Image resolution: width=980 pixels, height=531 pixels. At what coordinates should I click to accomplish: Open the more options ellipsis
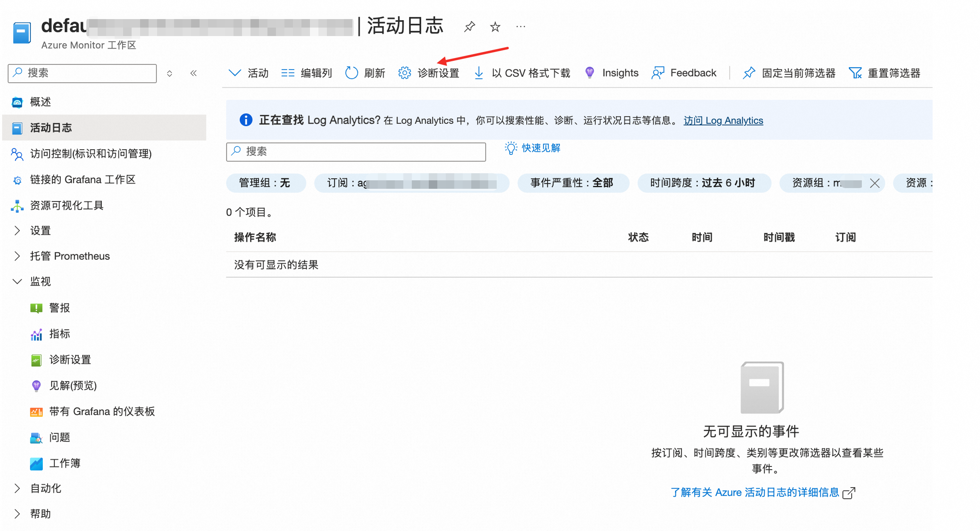click(520, 27)
